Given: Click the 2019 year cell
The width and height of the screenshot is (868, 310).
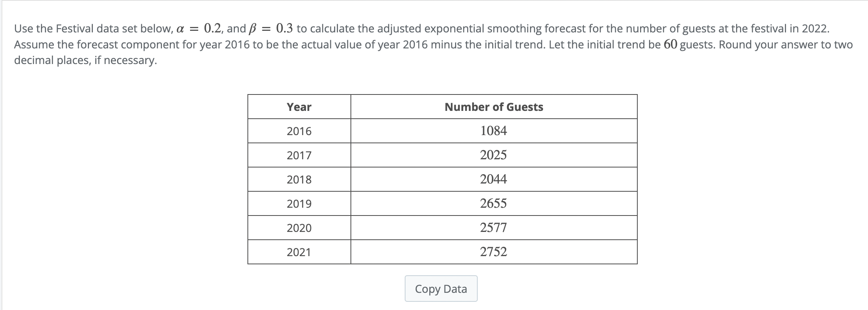Looking at the screenshot, I should (299, 203).
